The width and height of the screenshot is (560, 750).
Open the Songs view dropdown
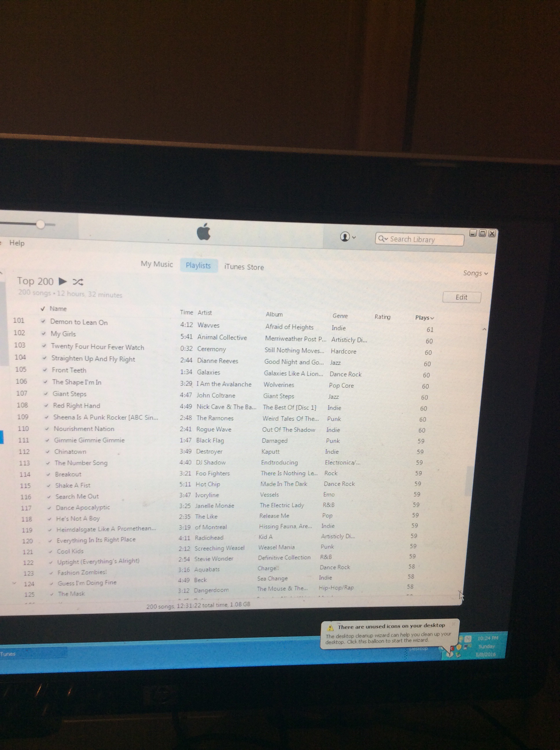[x=475, y=273]
